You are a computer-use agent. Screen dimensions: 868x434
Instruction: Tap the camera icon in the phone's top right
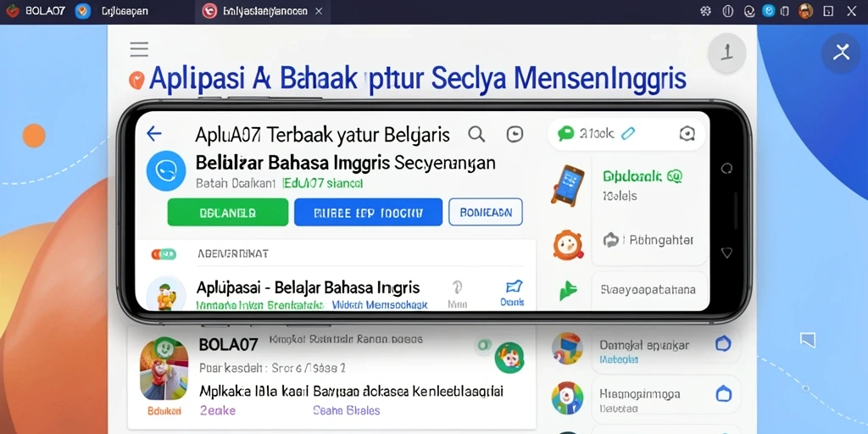[687, 133]
